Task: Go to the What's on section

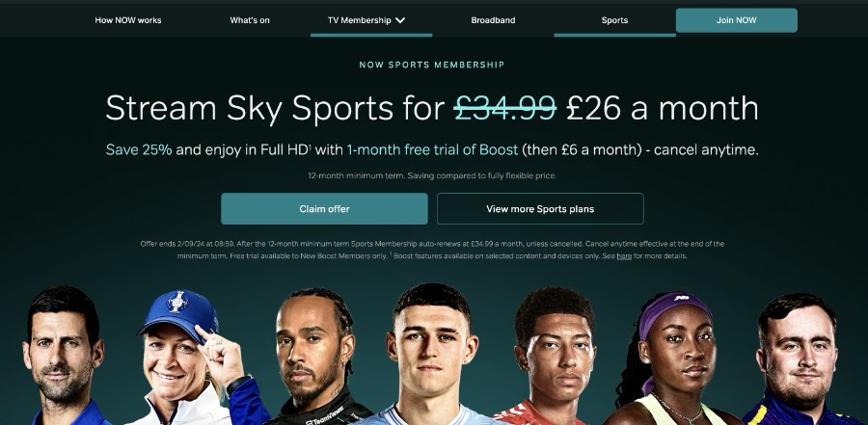Action: pos(250,20)
